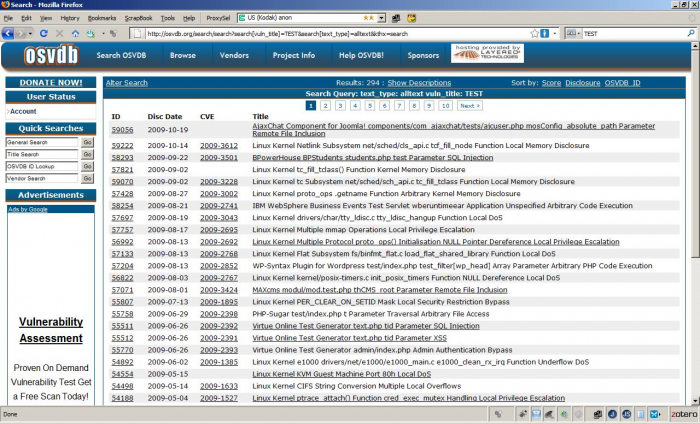Focus the Vendor Search input field
This screenshot has width=700, height=424.
point(42,179)
